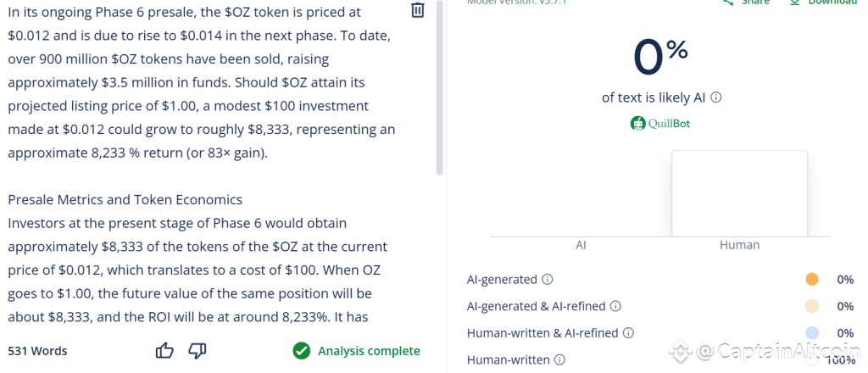Click the 531 Words count label
Image resolution: width=868 pixels, height=373 pixels.
(x=37, y=351)
